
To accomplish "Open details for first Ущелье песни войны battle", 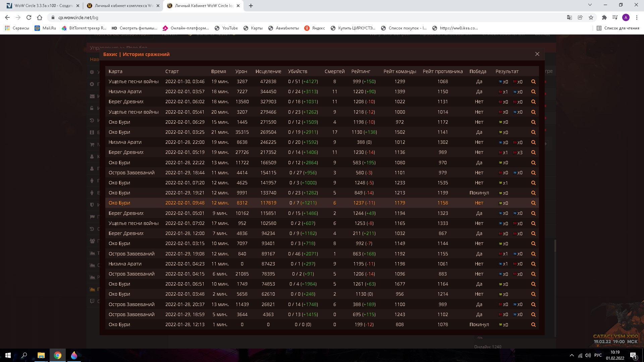I will click(x=533, y=82).
